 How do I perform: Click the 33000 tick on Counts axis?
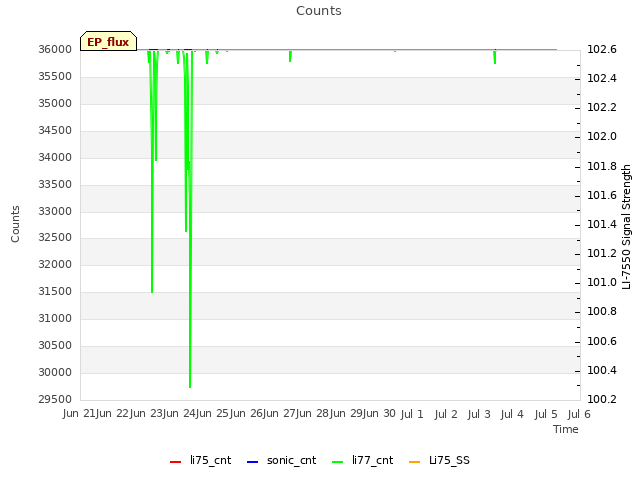[55, 211]
